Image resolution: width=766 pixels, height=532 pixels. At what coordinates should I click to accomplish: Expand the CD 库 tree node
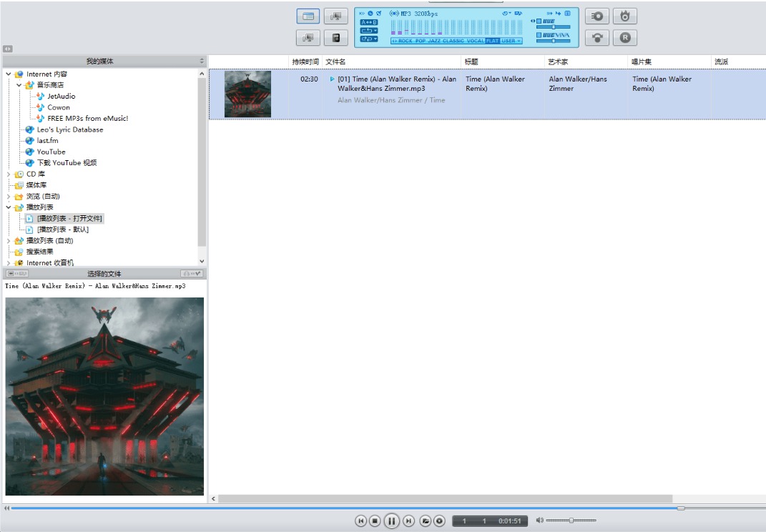9,174
